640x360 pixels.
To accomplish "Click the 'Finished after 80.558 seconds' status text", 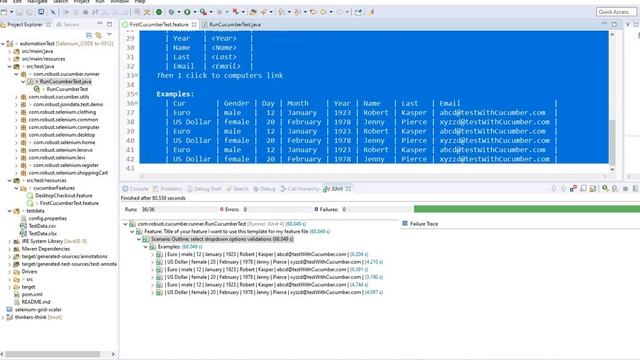I will tap(153, 198).
